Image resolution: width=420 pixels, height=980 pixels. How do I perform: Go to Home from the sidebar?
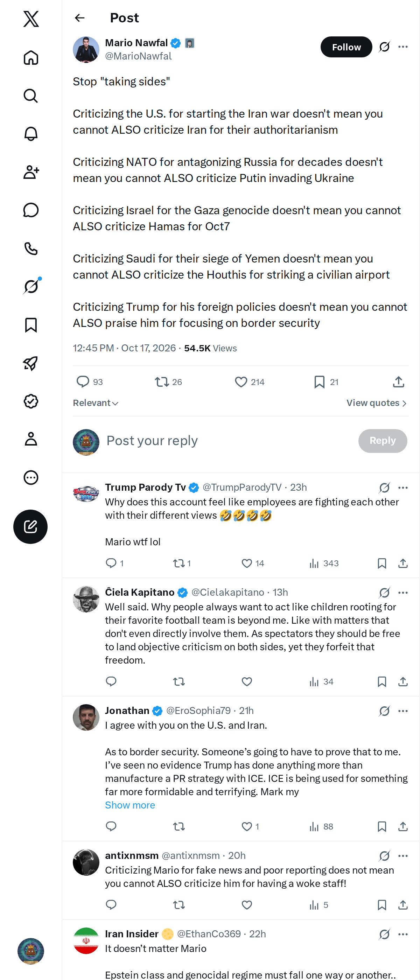(x=31, y=57)
